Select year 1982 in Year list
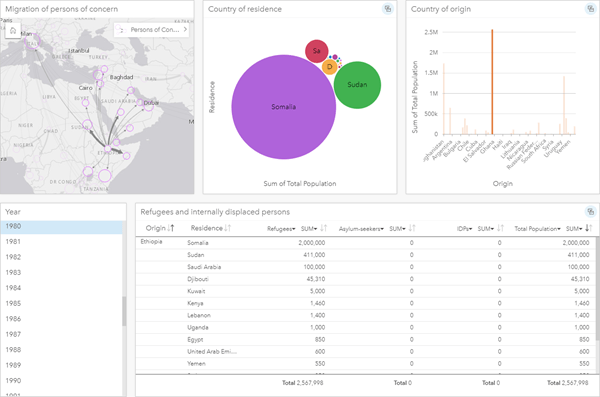600x397 pixels. [x=62, y=257]
